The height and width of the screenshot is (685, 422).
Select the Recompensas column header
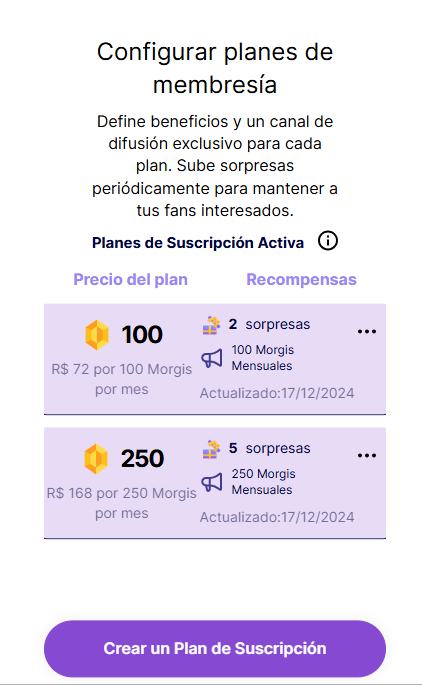301,280
